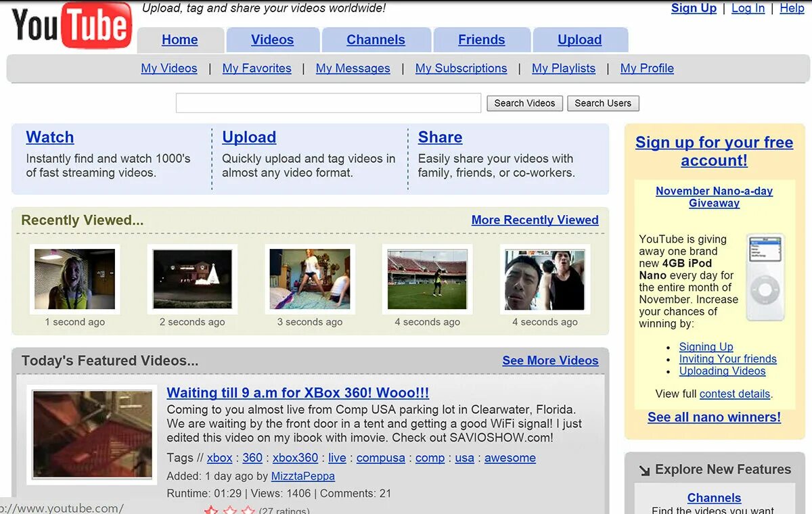The image size is (812, 514).
Task: Click the Runtime 01:29 views text line
Action: coord(279,494)
